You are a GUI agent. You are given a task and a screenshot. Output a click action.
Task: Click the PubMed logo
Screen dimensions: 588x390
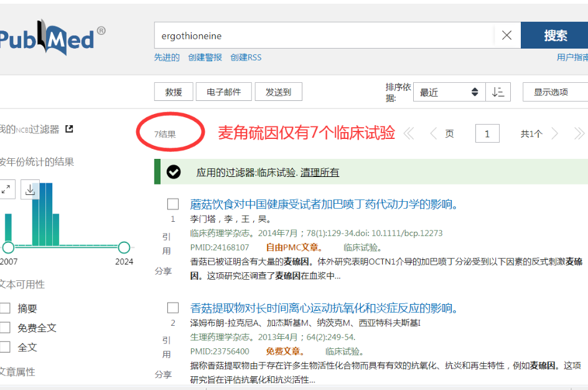pyautogui.click(x=50, y=39)
